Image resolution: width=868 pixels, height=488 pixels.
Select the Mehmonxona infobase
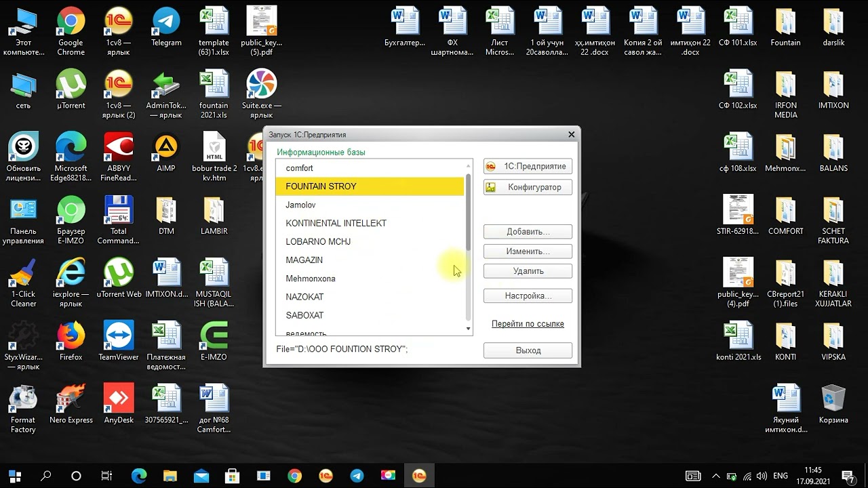370,279
